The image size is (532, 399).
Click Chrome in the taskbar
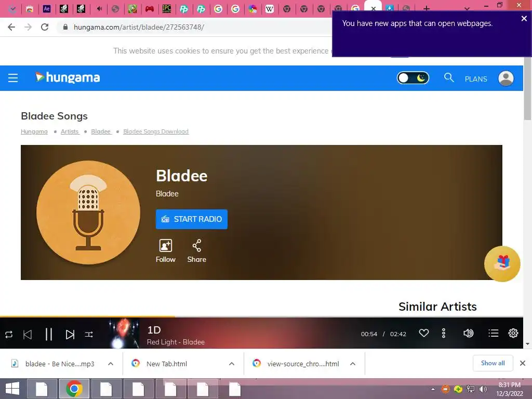tap(74, 389)
